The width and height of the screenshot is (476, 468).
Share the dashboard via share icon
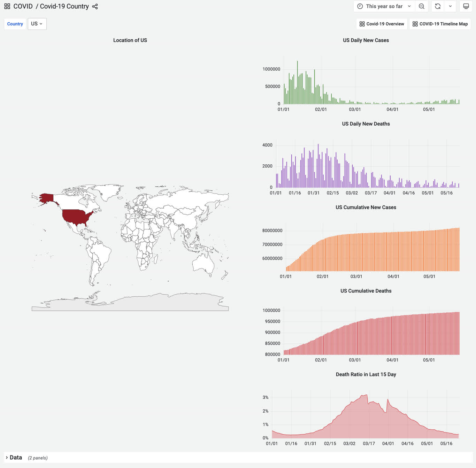pos(95,6)
